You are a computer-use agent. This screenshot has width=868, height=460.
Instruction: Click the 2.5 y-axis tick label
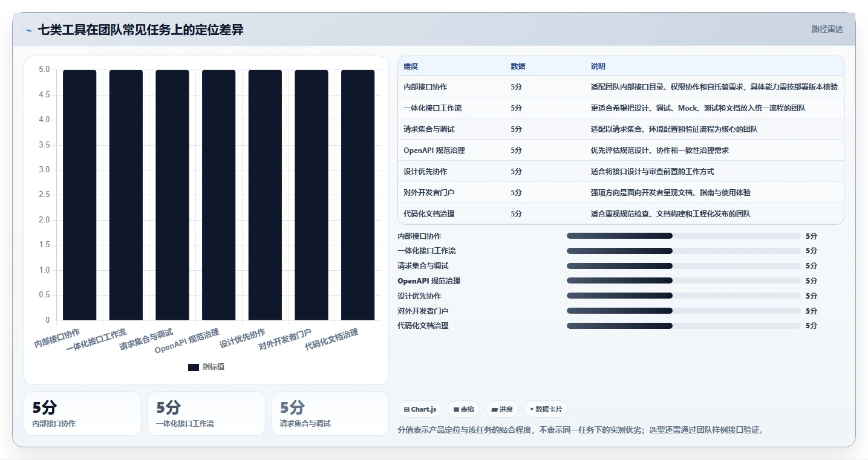pos(44,195)
